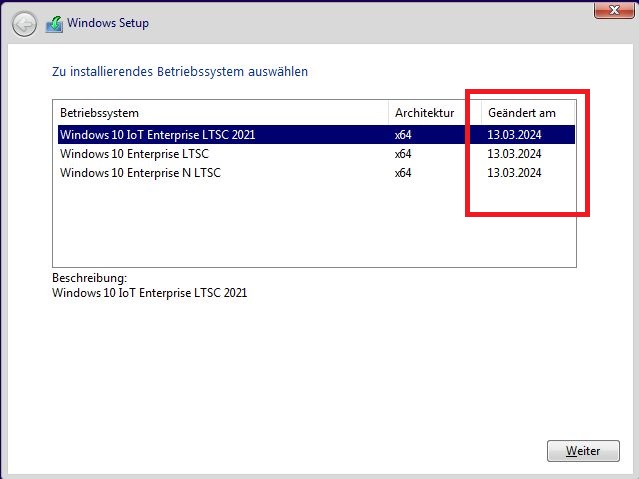Click the Beschreibung label
The image size is (639, 479).
click(90, 278)
